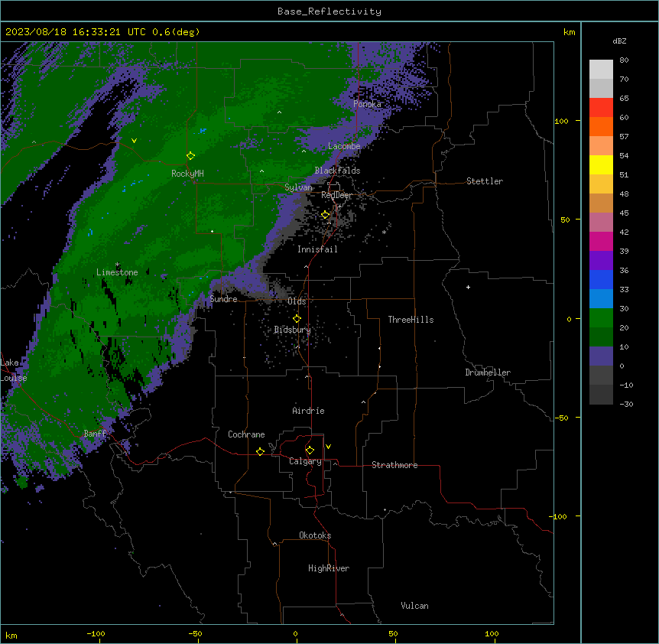Click the dBZ legend heading
The width and height of the screenshot is (659, 644).
619,41
